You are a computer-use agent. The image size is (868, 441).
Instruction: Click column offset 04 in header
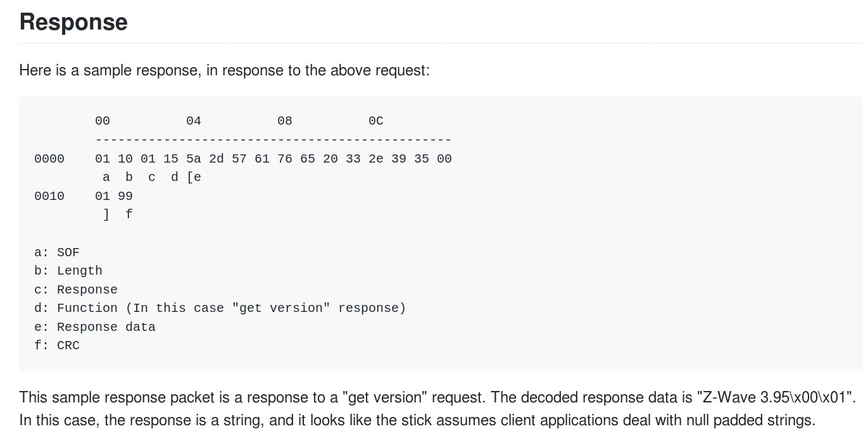click(x=194, y=121)
